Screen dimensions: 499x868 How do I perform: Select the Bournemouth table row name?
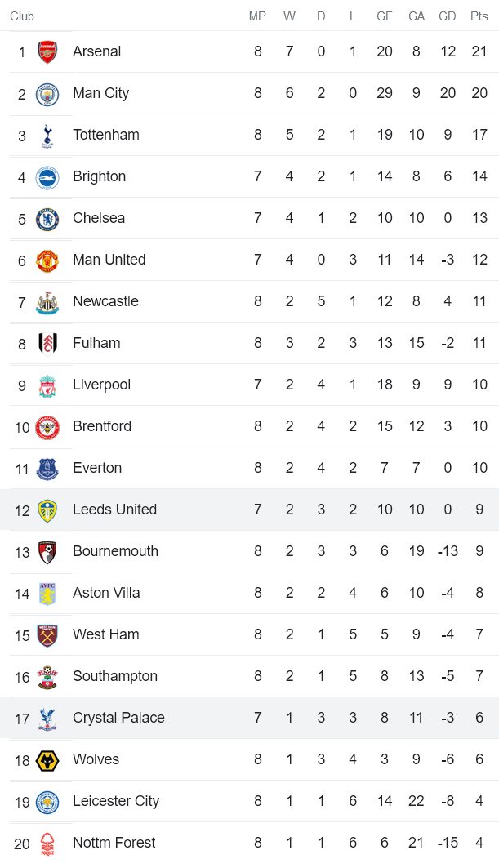pos(115,551)
